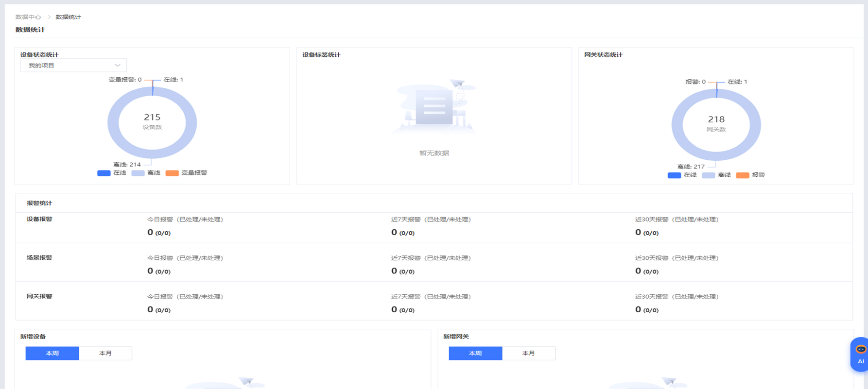Open the AI assistant robot icon

[x=860, y=354]
